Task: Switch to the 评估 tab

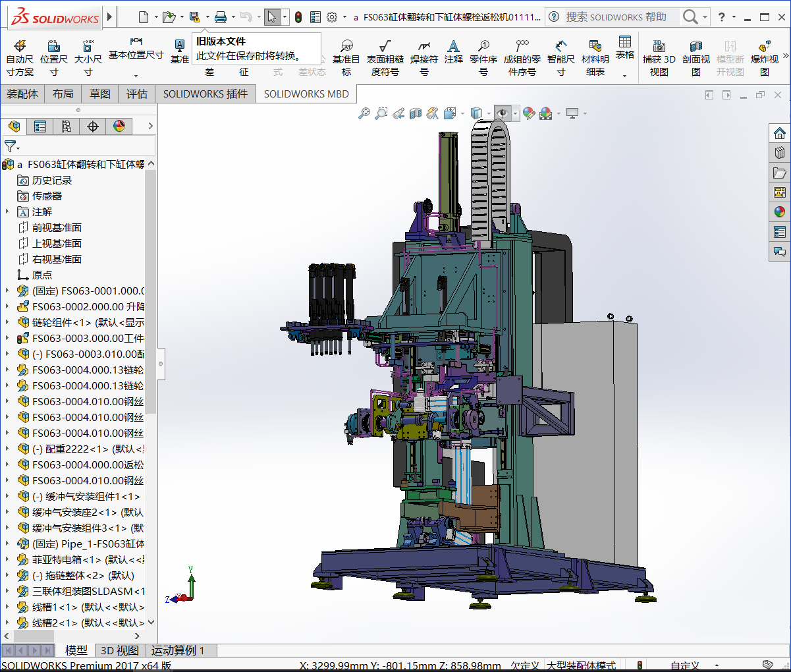Action: [137, 94]
